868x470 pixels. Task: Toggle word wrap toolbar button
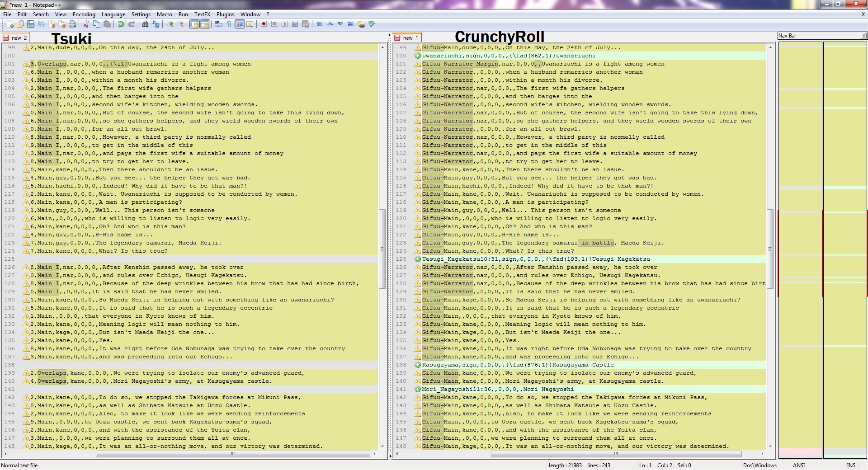pos(219,24)
